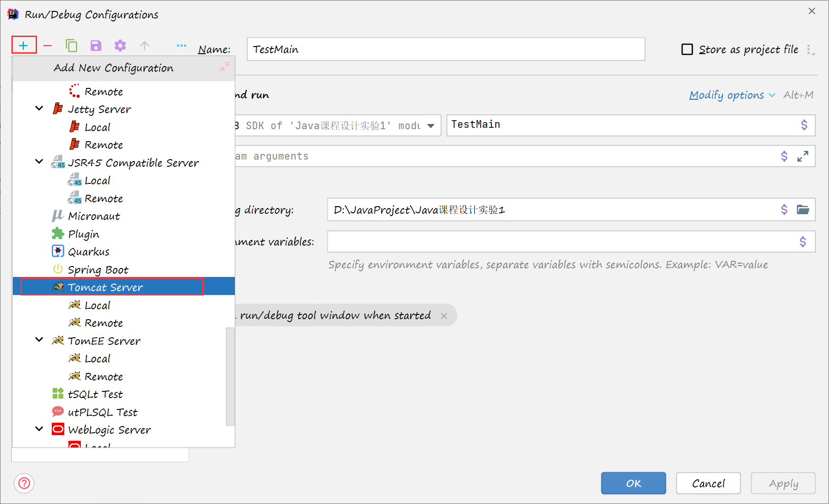Copy configuration using the duplicate icon
This screenshot has width=829, height=504.
click(x=71, y=46)
